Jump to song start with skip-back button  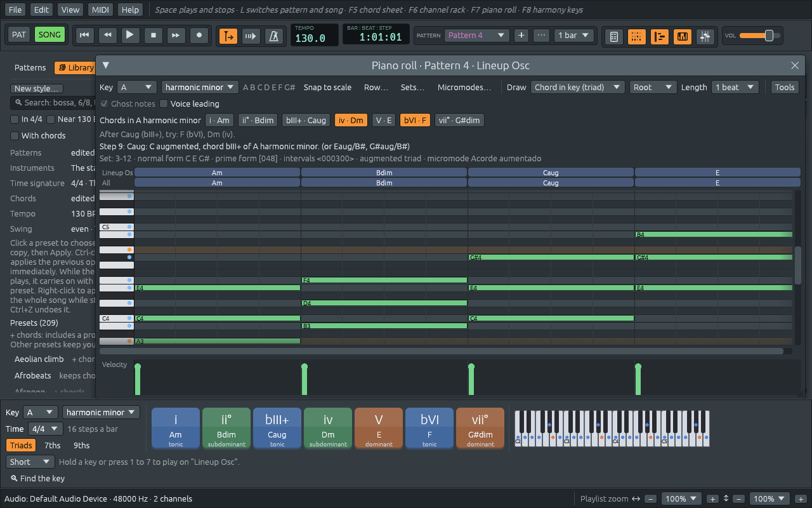pyautogui.click(x=84, y=36)
